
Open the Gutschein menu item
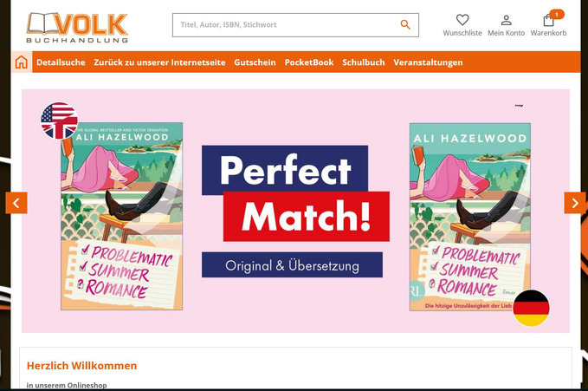255,62
